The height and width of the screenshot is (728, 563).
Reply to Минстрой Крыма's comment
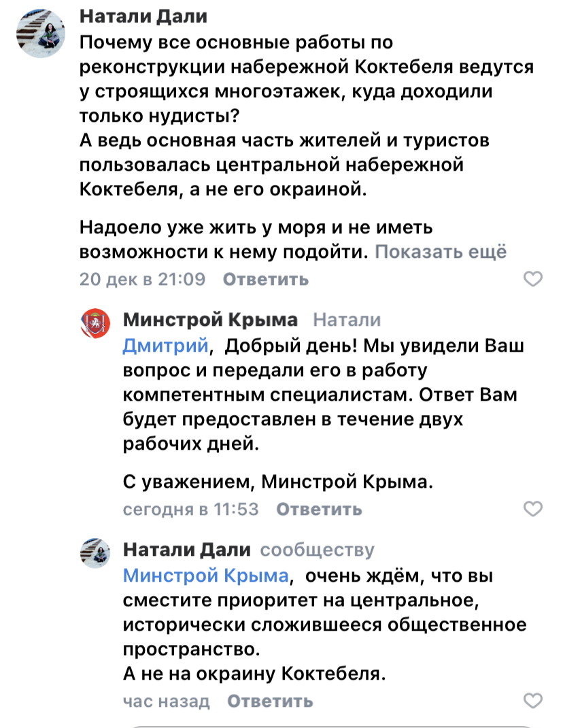pos(319,510)
